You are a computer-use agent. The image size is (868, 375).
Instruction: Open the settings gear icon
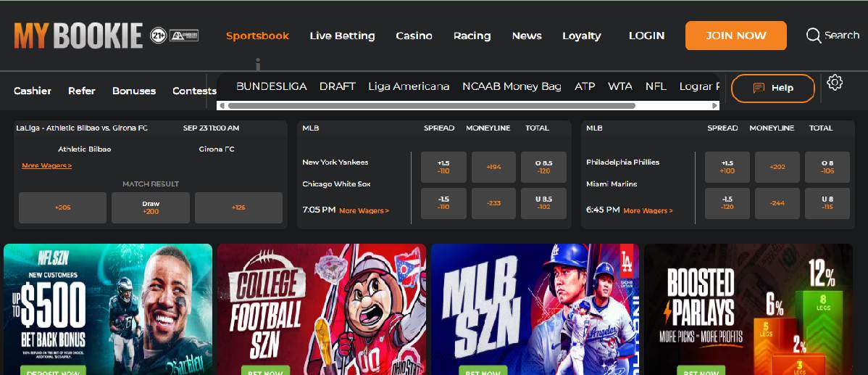pyautogui.click(x=834, y=83)
